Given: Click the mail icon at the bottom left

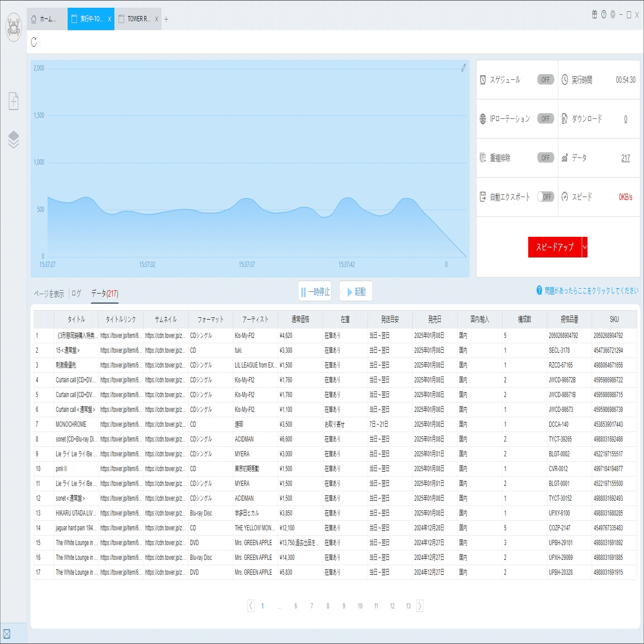Looking at the screenshot, I should pyautogui.click(x=7, y=634).
